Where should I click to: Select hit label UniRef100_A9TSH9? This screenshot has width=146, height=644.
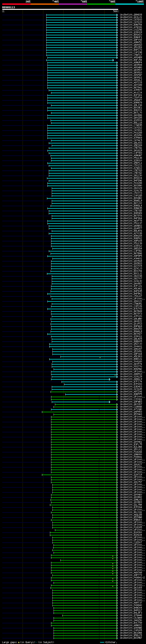pos(131,85)
